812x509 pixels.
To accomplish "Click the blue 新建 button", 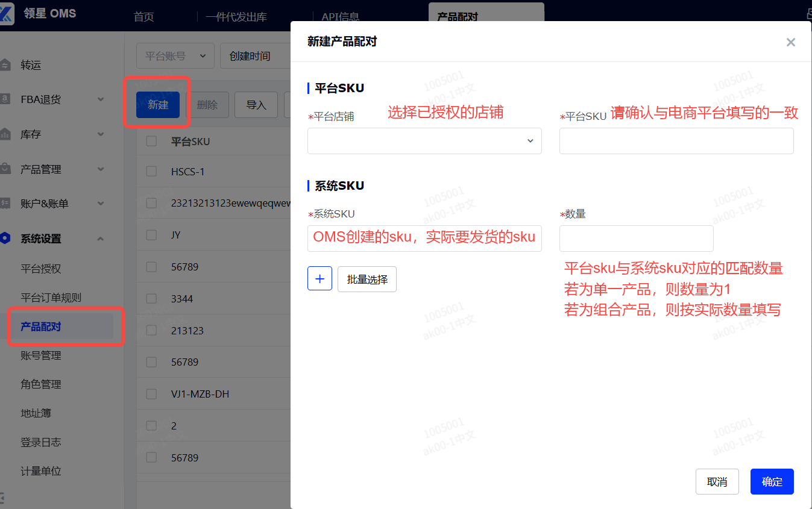I will [158, 105].
